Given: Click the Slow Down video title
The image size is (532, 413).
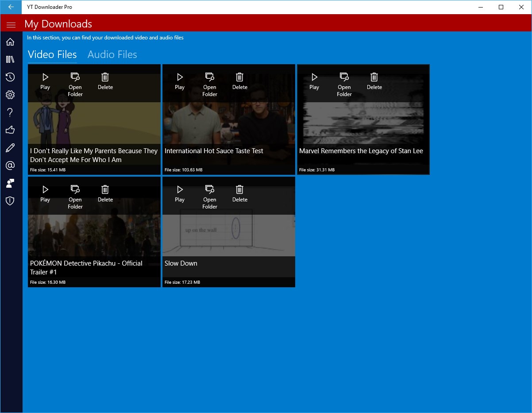Looking at the screenshot, I should [181, 263].
